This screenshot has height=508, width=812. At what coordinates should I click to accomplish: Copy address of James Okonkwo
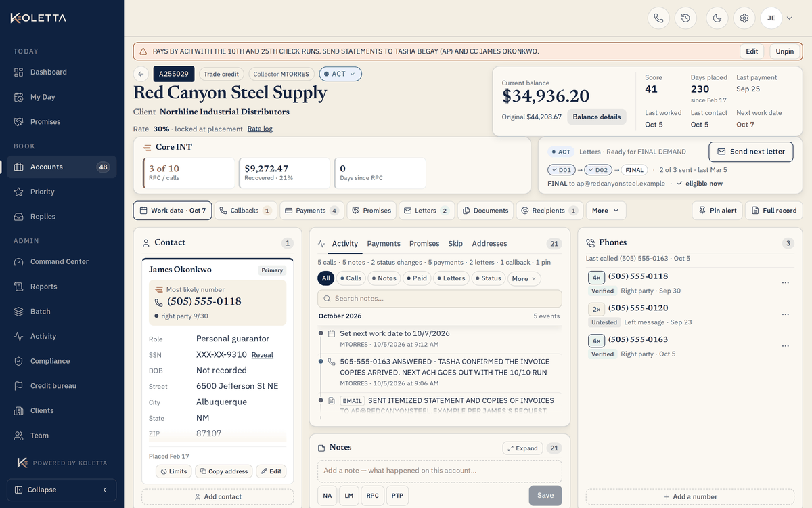[224, 471]
